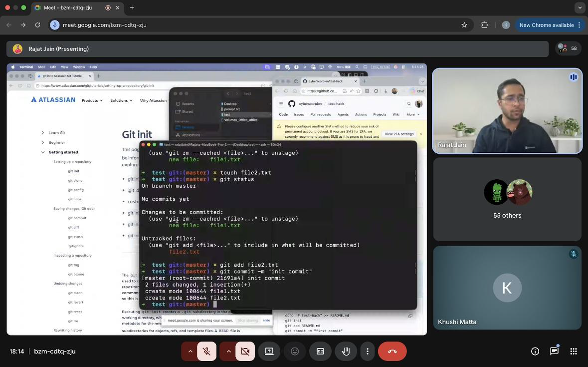Image resolution: width=588 pixels, height=367 pixels.
Task: Expand video settings arrow beside camera
Action: click(x=228, y=352)
